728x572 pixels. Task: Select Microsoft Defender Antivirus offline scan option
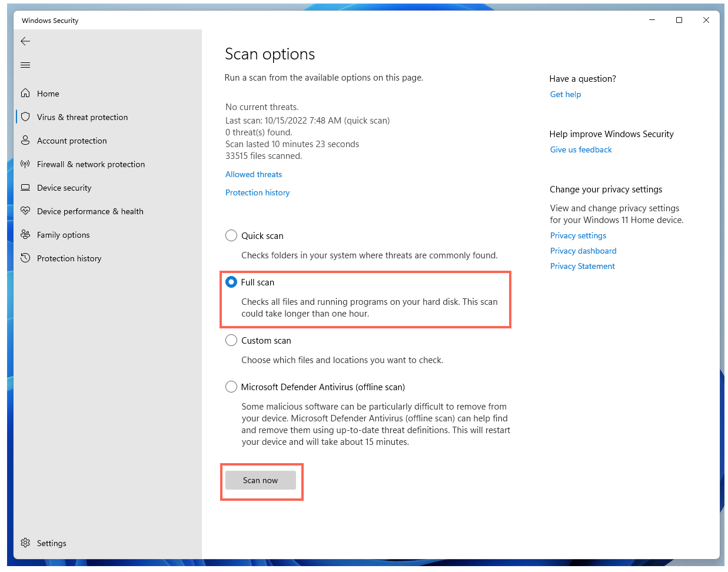pyautogui.click(x=231, y=387)
